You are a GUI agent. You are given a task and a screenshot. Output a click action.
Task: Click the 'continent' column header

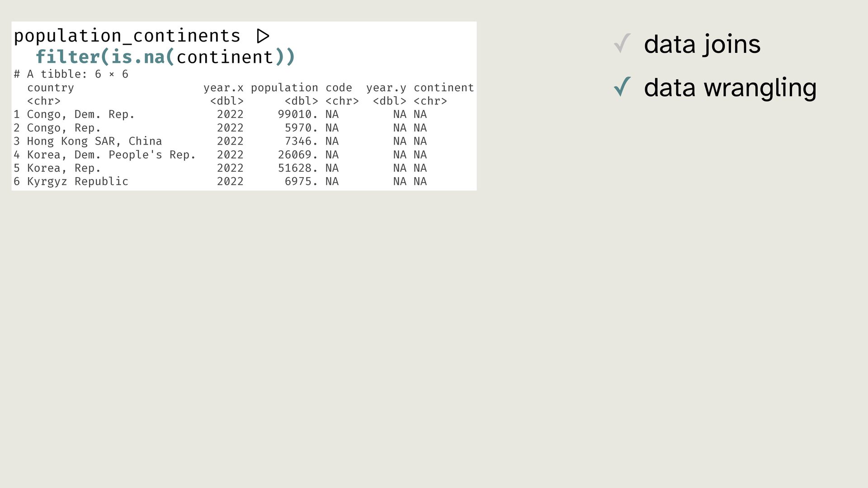click(x=443, y=88)
